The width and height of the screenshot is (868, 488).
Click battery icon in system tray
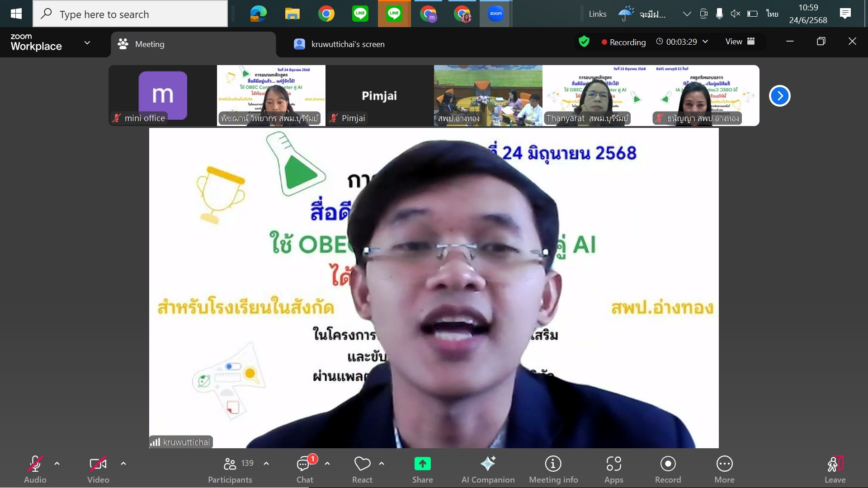pos(752,14)
